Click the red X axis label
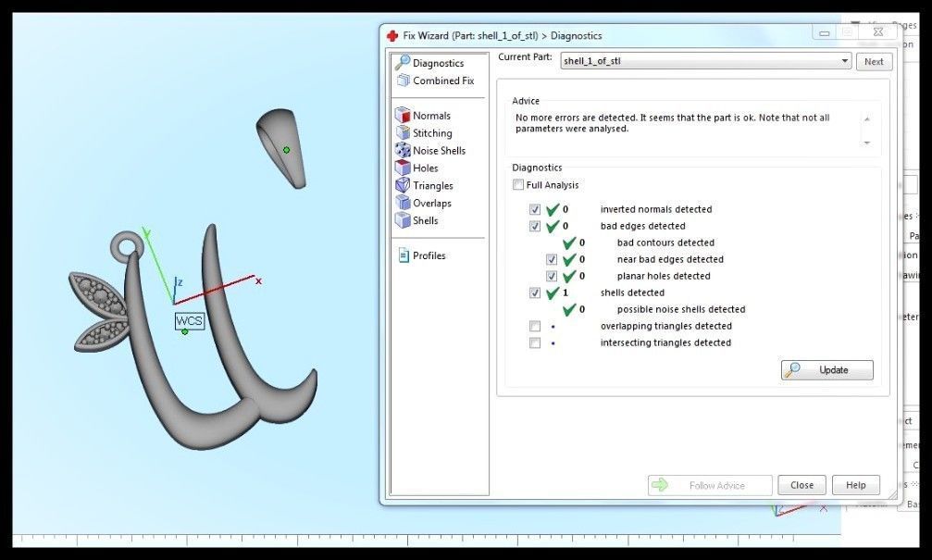The image size is (932, 560). [x=258, y=280]
